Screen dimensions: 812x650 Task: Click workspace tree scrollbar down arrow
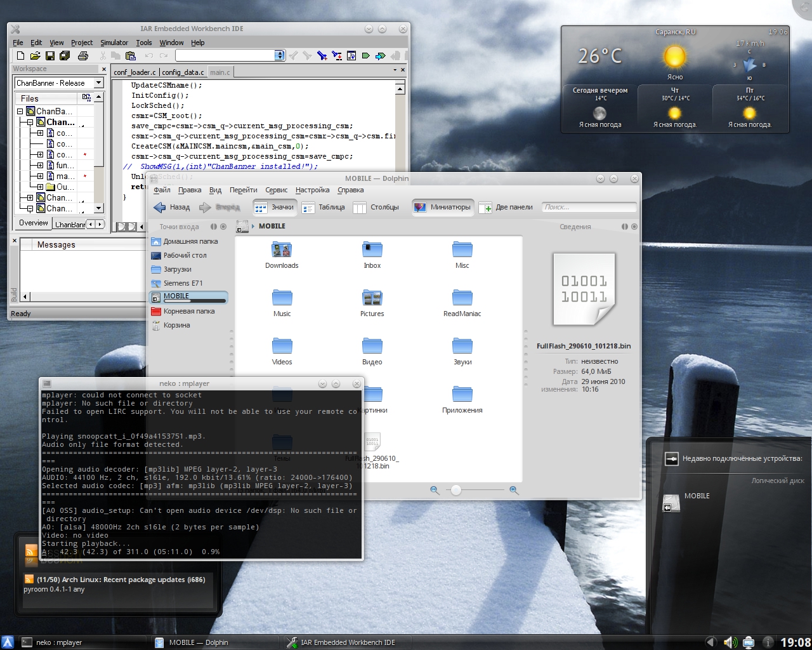pyautogui.click(x=98, y=208)
